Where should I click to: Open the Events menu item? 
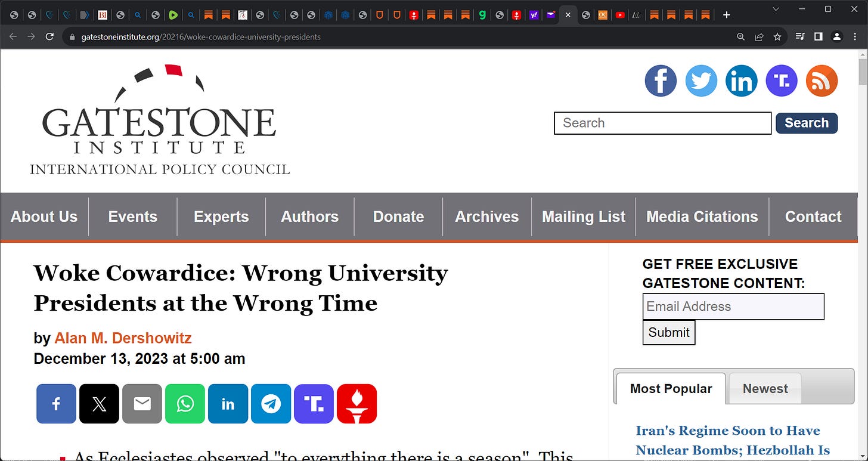[x=133, y=216]
